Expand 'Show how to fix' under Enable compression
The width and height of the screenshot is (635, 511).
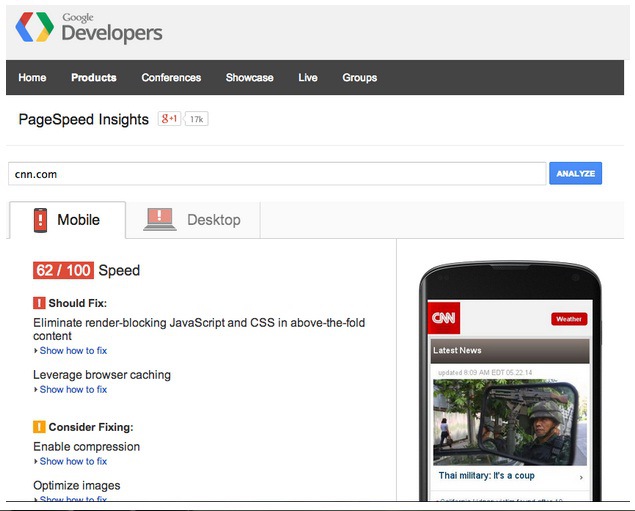[72, 462]
